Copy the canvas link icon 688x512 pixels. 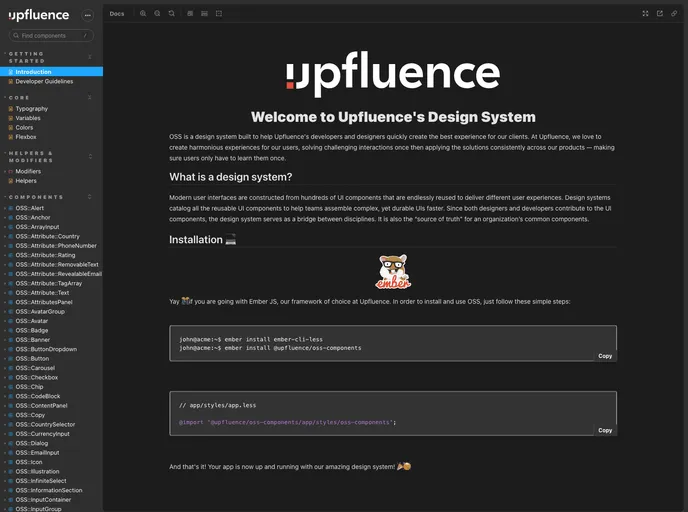pos(674,14)
